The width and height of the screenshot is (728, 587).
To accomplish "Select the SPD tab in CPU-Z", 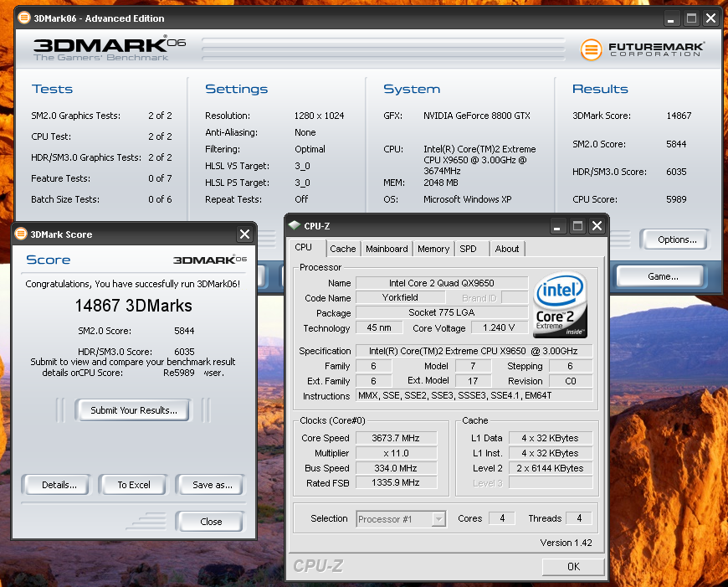I will click(472, 249).
